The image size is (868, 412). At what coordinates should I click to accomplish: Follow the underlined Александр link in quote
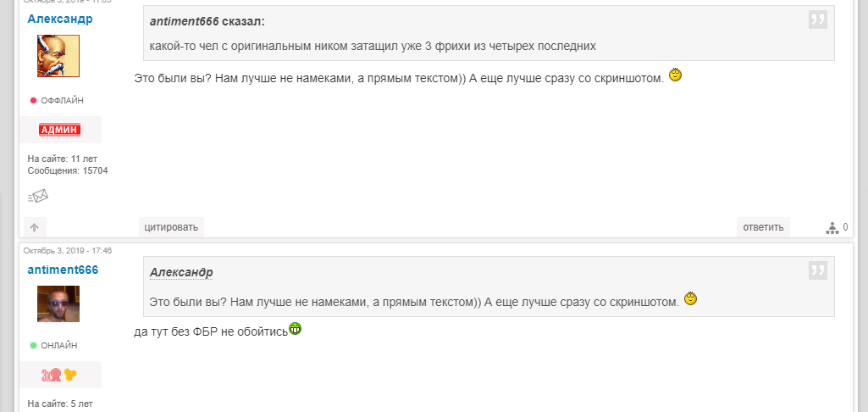tap(181, 273)
